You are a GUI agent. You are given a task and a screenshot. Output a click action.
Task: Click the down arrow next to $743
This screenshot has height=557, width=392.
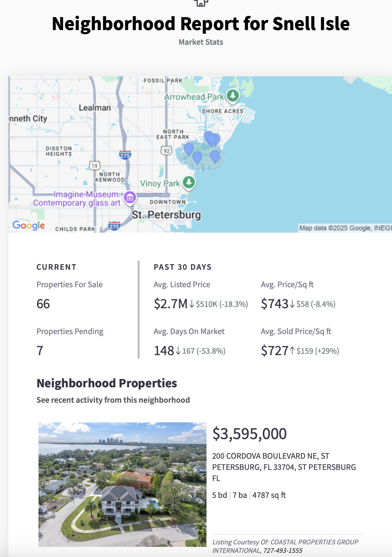292,304
